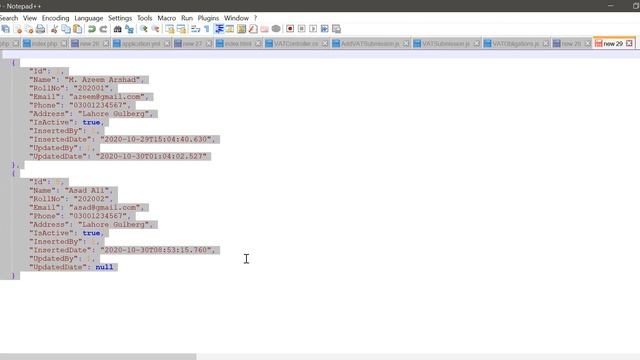Switch to the VATController.cs tab
Image resolution: width=640 pixels, height=360 pixels.
coord(296,44)
